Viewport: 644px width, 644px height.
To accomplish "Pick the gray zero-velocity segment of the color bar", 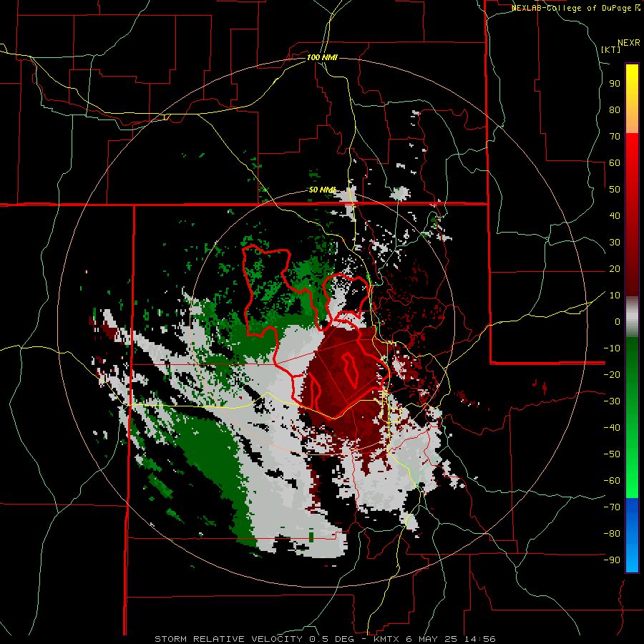I will (x=632, y=316).
